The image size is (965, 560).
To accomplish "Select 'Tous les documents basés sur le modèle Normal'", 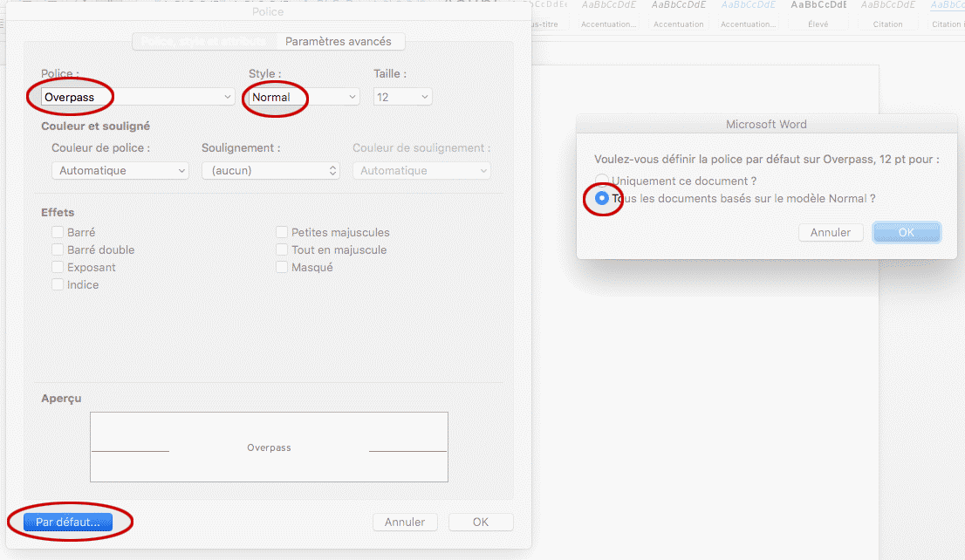I will [x=602, y=198].
